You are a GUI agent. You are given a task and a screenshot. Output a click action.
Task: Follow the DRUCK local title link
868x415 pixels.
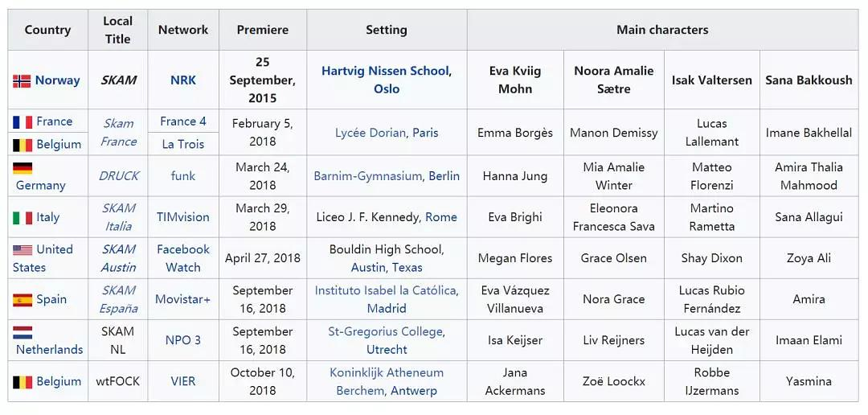(x=118, y=176)
